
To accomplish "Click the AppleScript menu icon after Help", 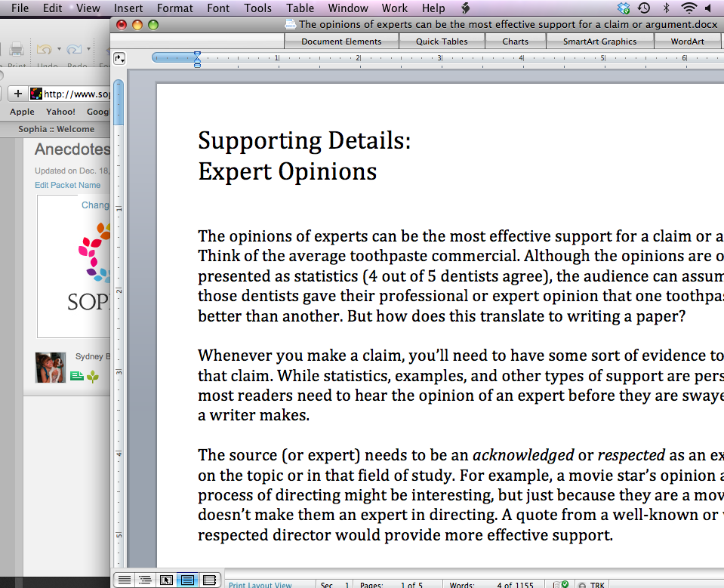I will tap(466, 8).
